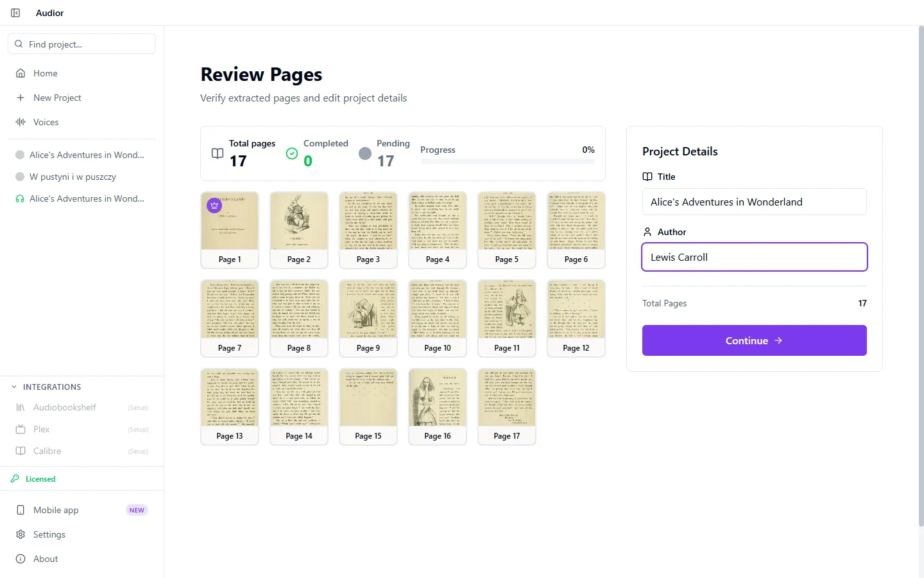Open the Page 12 thumbnail
The height and width of the screenshot is (578, 924).
[576, 319]
